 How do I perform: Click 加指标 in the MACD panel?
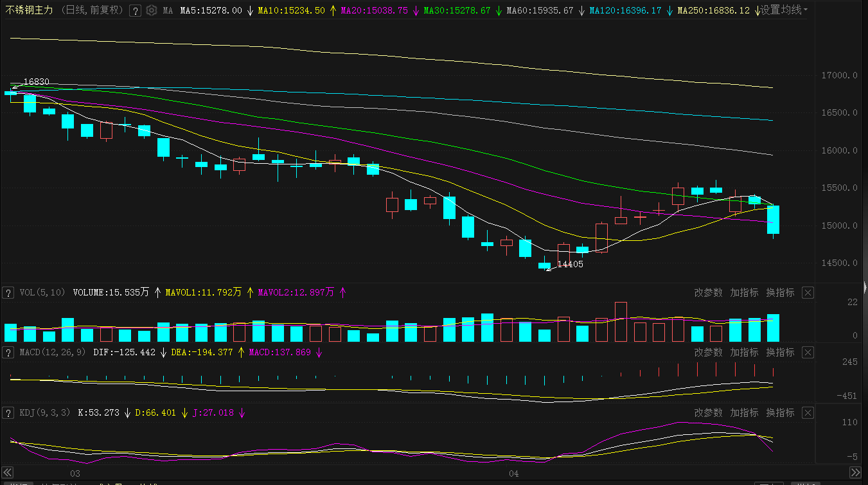coord(744,352)
